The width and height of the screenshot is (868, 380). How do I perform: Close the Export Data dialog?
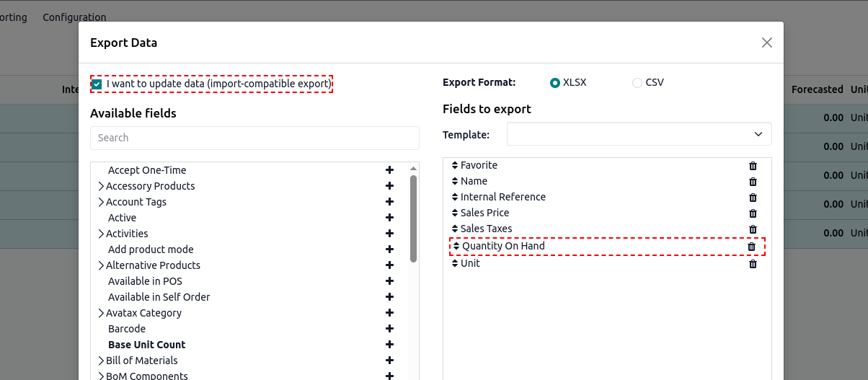[767, 43]
